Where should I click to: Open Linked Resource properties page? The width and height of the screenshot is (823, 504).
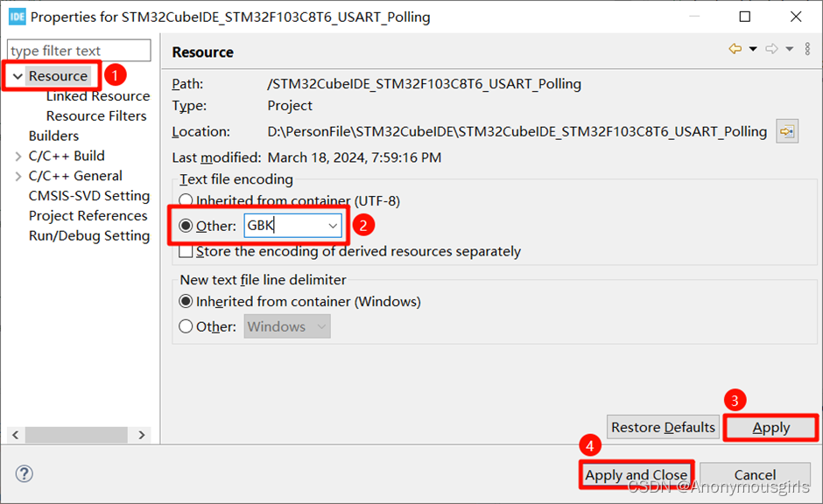[98, 96]
